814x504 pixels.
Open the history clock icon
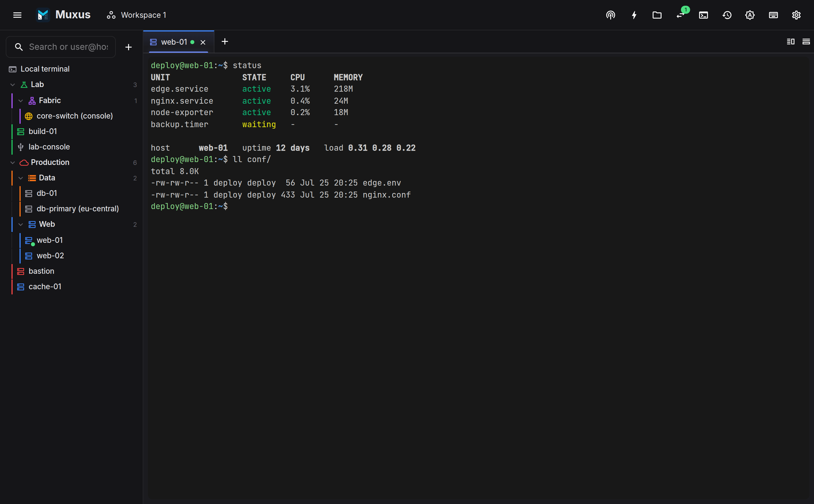(x=727, y=15)
